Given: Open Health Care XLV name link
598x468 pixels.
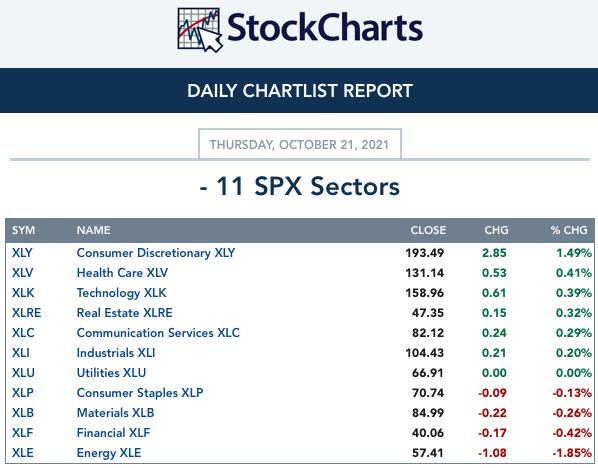Looking at the screenshot, I should click(x=122, y=273).
